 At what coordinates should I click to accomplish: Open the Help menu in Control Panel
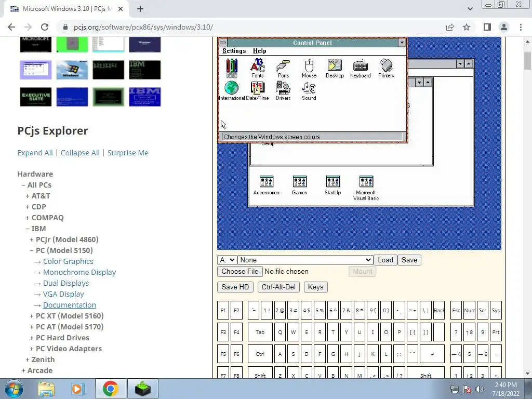260,51
